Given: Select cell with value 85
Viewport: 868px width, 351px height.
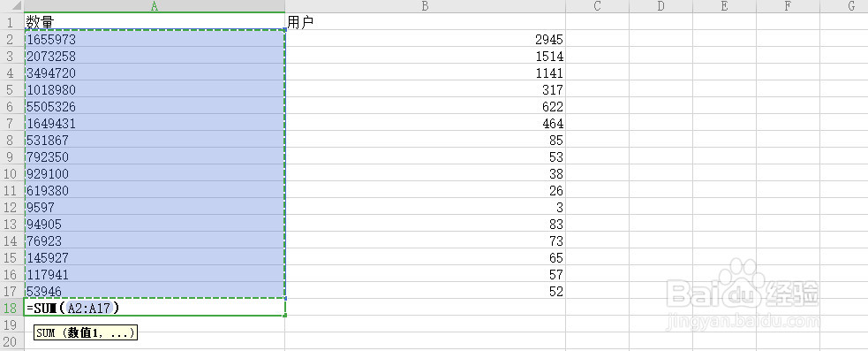Looking at the screenshot, I should 425,140.
